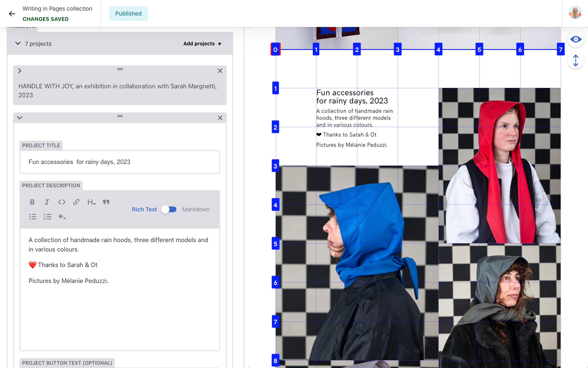Remove the HANDLE WITH JOY project
Screen dimensions: 588x368
click(220, 71)
